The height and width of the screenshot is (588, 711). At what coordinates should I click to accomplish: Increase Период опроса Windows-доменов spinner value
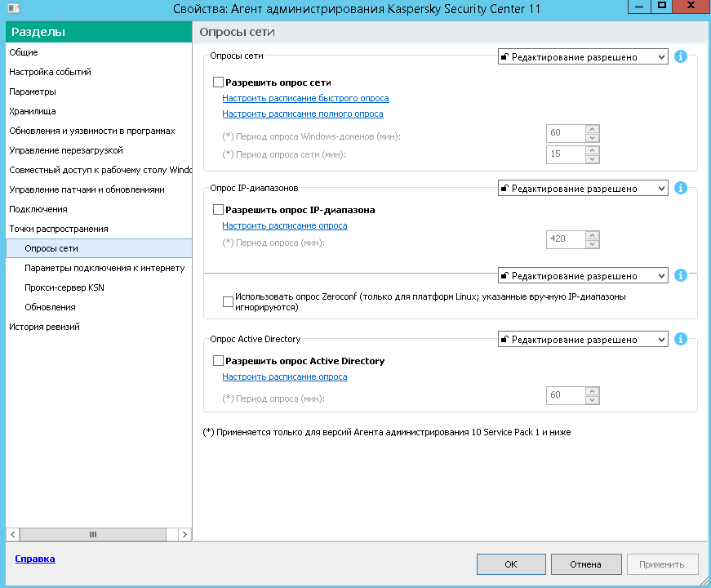point(593,128)
